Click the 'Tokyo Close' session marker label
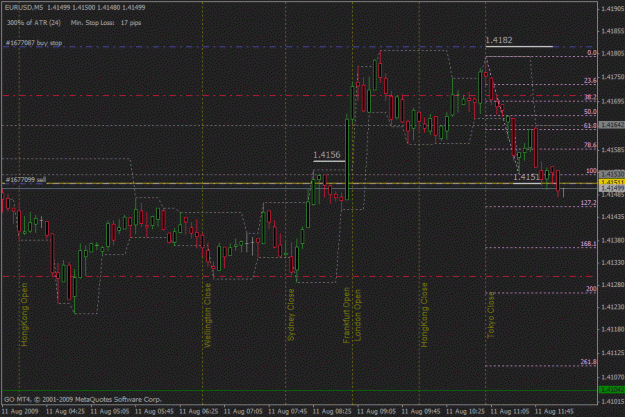 coord(491,315)
